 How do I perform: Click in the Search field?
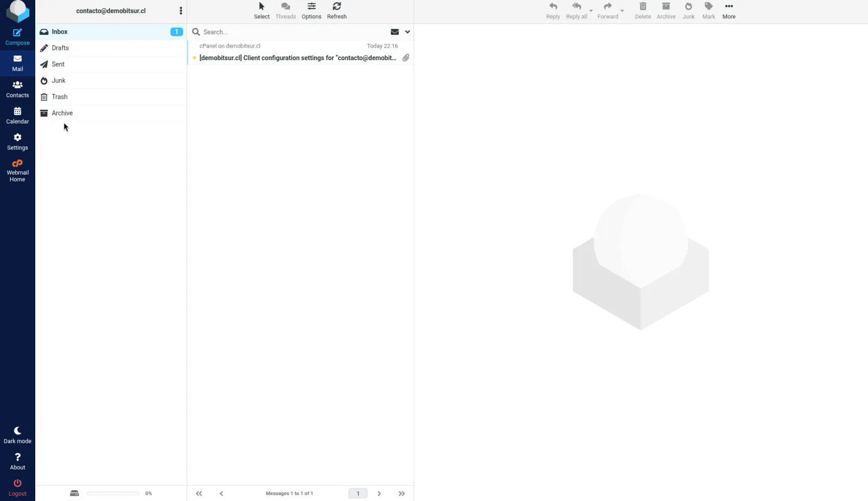tap(293, 32)
